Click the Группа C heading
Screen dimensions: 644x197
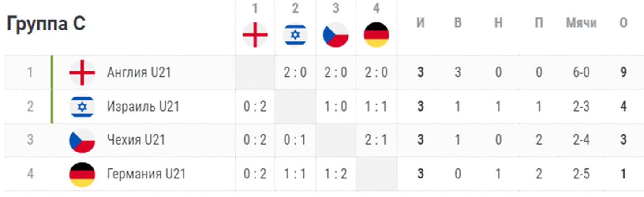coord(46,24)
